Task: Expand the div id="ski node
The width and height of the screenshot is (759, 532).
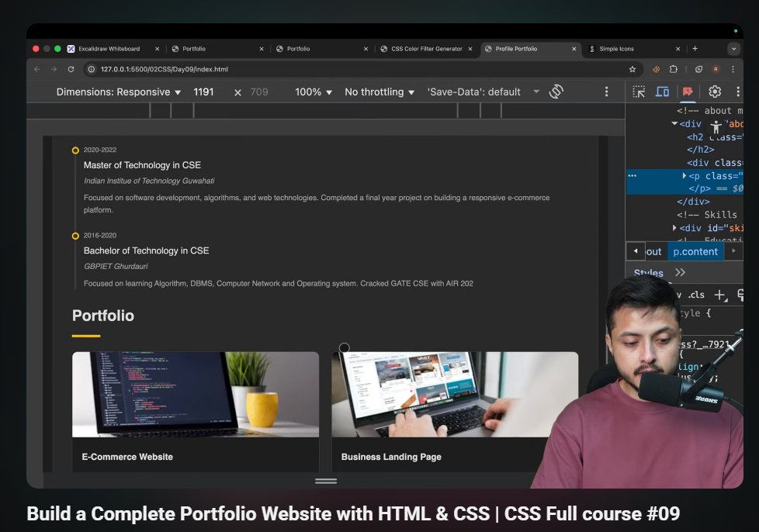Action: point(674,227)
